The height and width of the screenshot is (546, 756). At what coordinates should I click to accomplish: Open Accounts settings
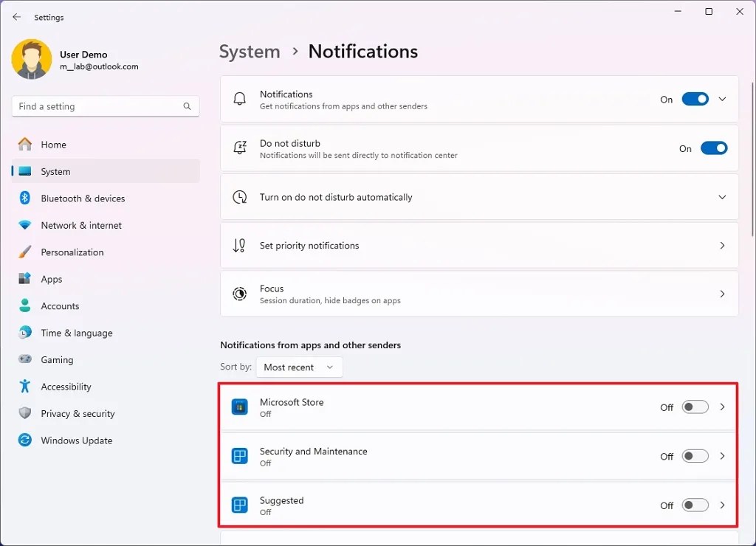(60, 305)
